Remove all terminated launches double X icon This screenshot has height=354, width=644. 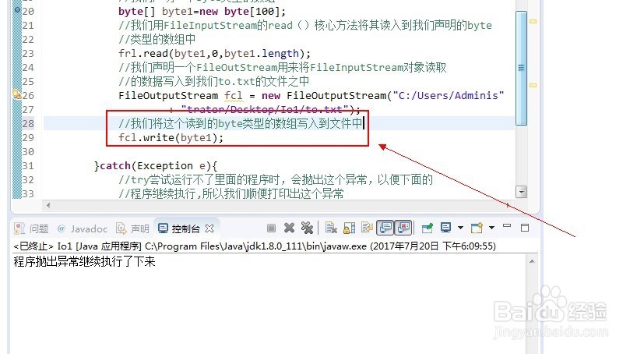tap(307, 228)
